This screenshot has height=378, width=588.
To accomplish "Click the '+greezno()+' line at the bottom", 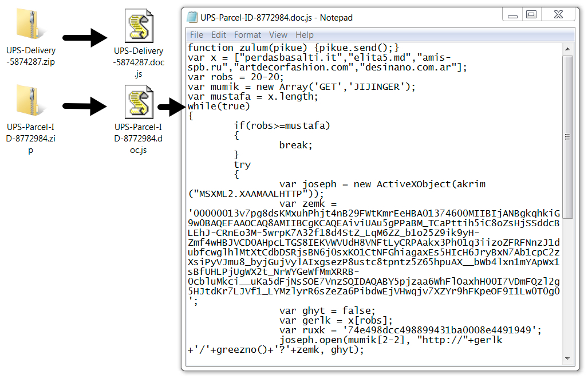I will 276,350.
